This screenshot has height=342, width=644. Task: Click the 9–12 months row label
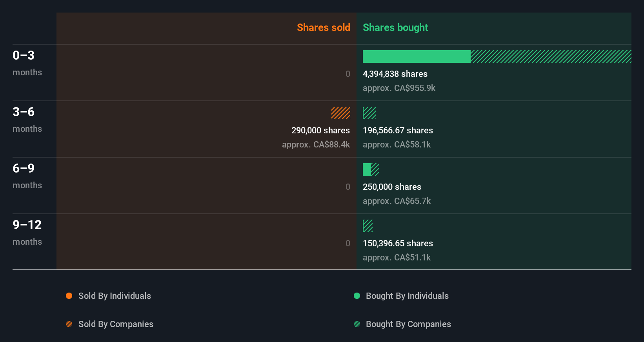(x=27, y=232)
